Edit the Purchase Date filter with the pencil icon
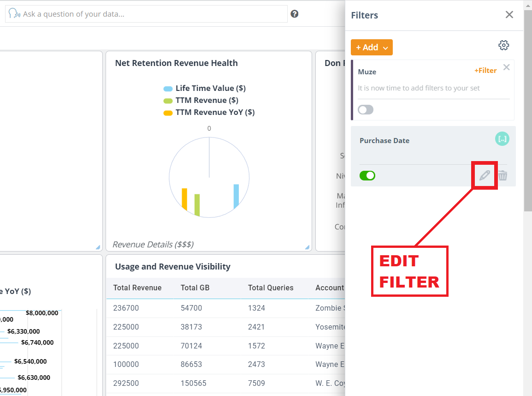Screen dimensions: 532x396 tap(484, 175)
